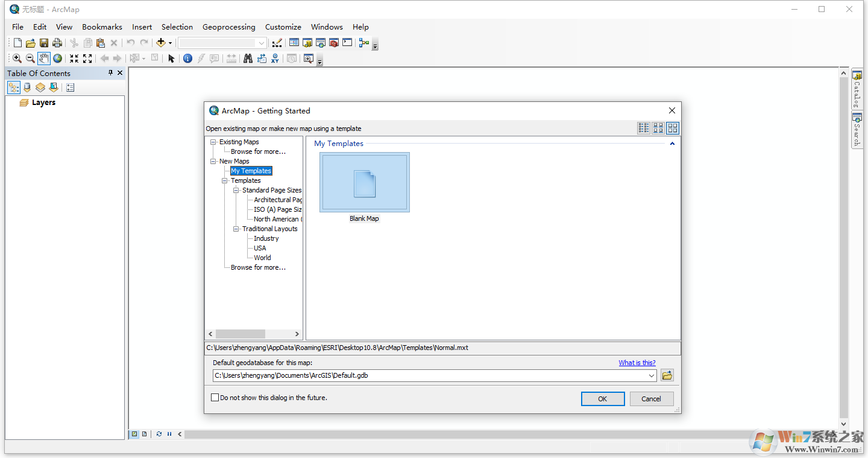Launch the ArcCatalog icon on the toolbar
This screenshot has height=458, width=868.
click(307, 43)
